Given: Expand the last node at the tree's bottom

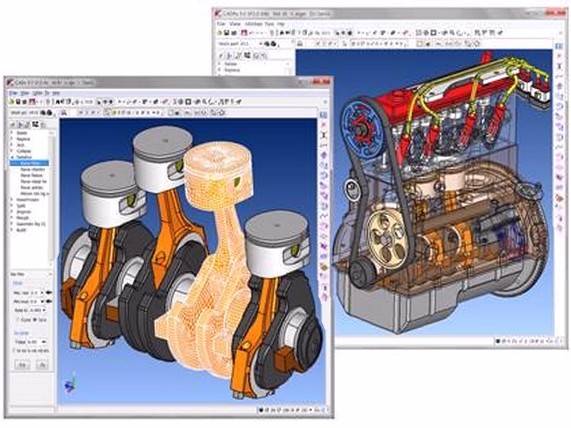Looking at the screenshot, I should tap(12, 230).
